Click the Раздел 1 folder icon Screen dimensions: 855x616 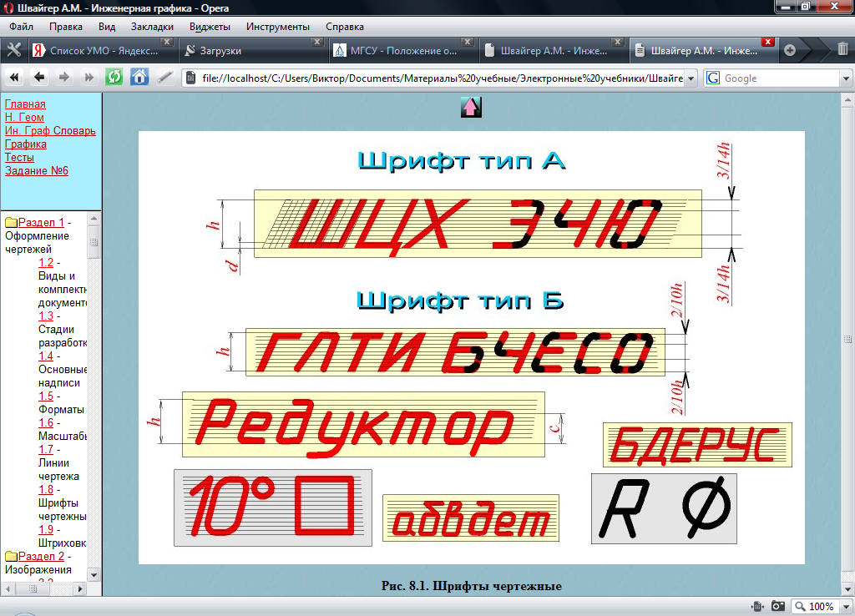pos(11,222)
